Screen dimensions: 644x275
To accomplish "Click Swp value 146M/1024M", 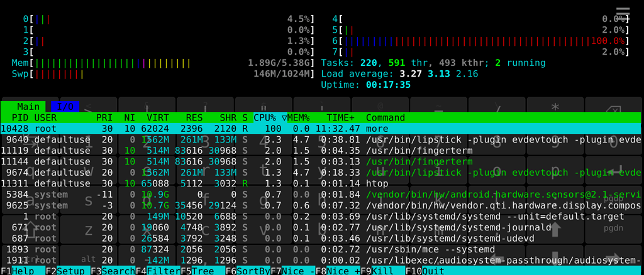I will 281,74.
